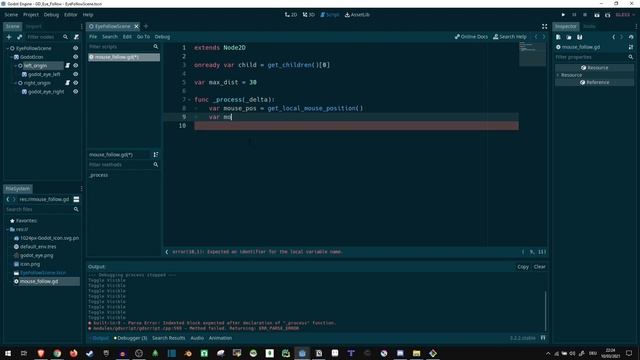Viewport: 640px width, 360px height.
Task: Load an existing resource in Inspector
Action: [569, 37]
